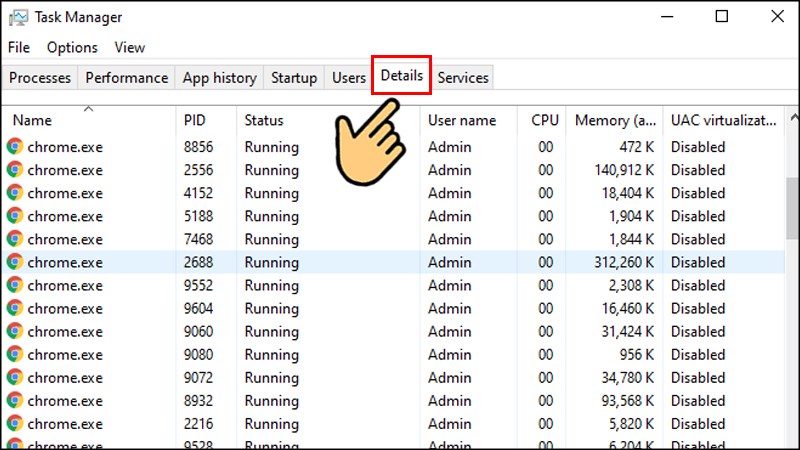
Task: Click chrome icon for PID 9060
Action: pos(15,331)
